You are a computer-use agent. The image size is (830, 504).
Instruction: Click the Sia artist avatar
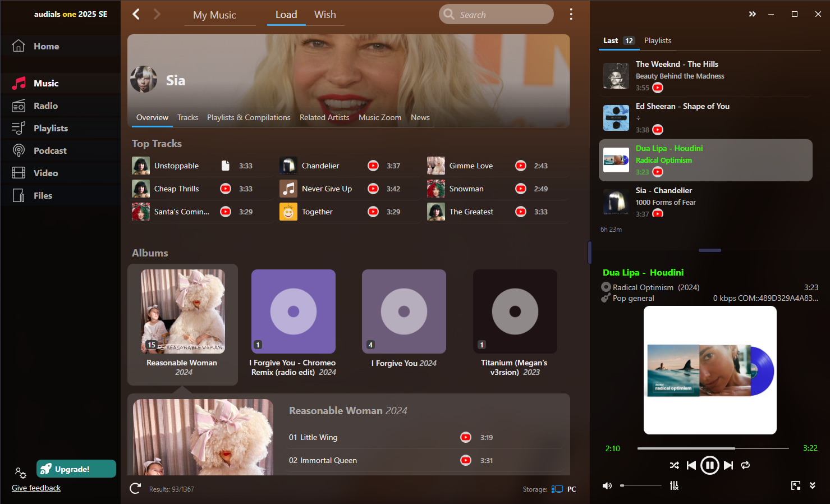(144, 79)
